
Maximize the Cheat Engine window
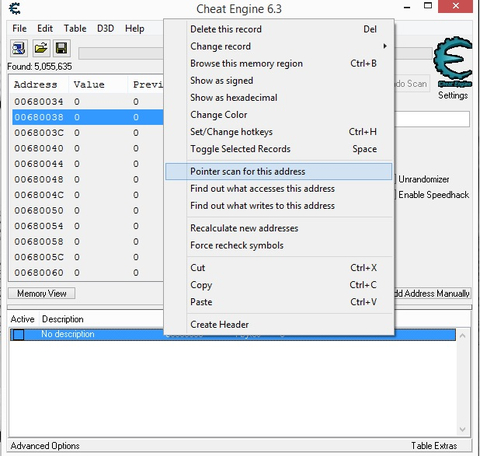coord(428,6)
